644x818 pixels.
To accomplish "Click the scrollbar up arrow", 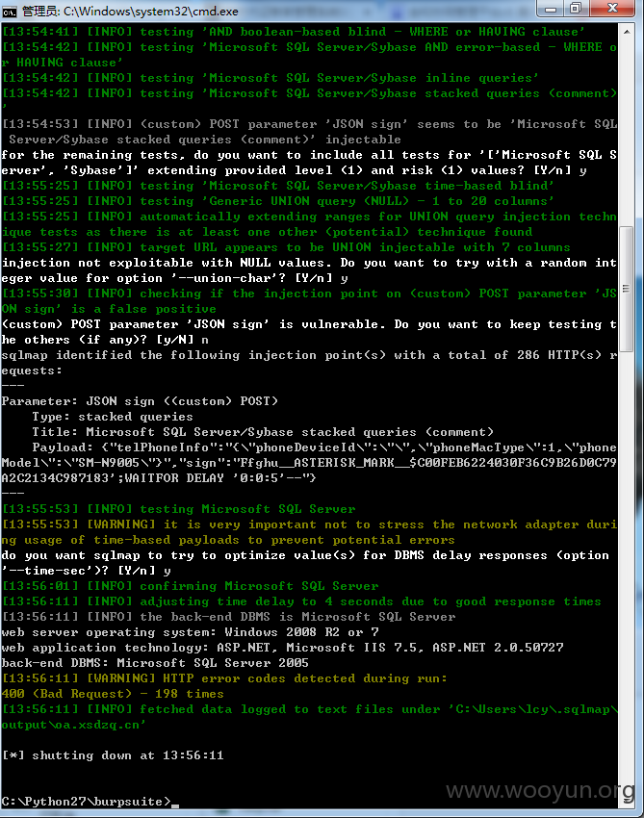I will pyautogui.click(x=627, y=32).
